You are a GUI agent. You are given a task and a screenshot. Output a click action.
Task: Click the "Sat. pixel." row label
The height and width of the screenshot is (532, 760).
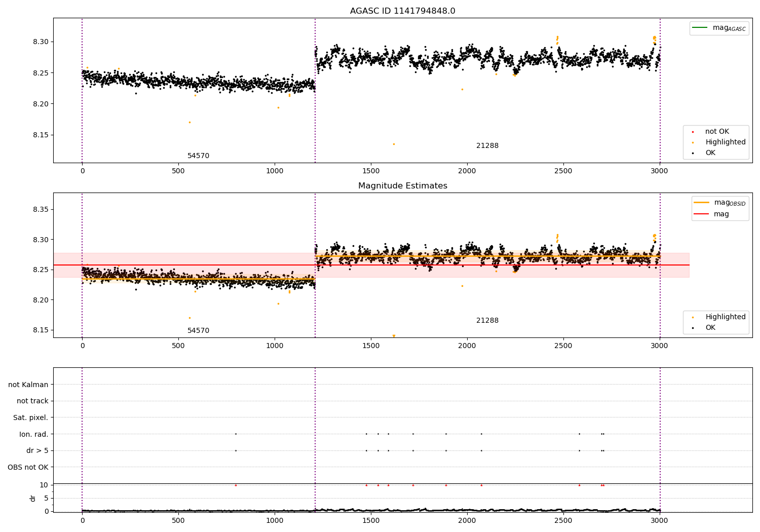[31, 417]
